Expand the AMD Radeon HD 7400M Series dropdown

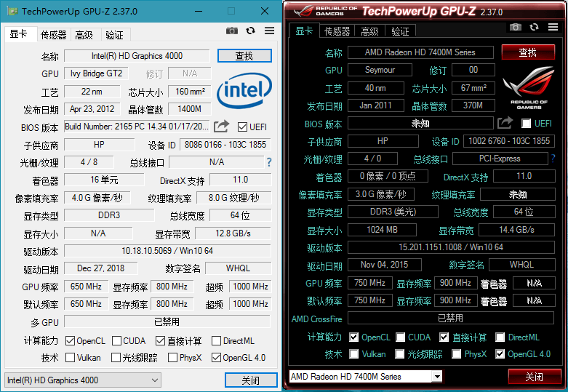point(366,377)
